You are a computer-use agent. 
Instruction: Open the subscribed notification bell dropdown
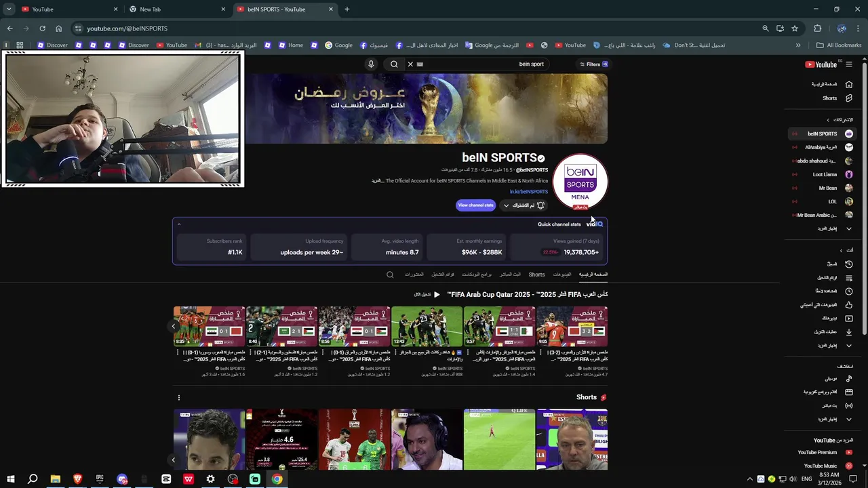(x=524, y=205)
